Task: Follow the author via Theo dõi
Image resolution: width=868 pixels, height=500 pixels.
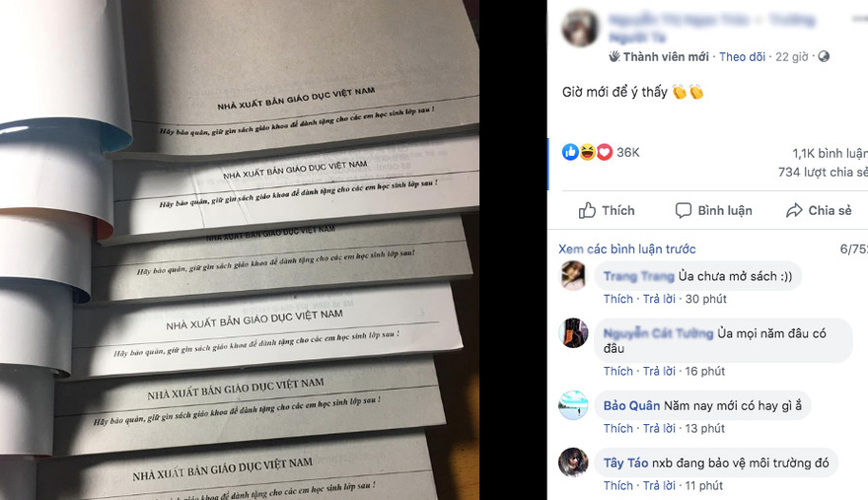Action: pyautogui.click(x=742, y=56)
